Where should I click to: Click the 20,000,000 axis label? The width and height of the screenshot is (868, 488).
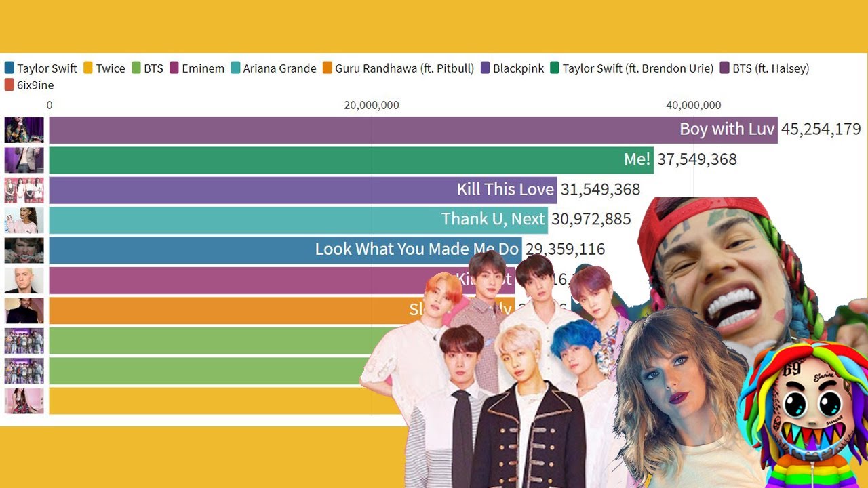[x=372, y=105]
